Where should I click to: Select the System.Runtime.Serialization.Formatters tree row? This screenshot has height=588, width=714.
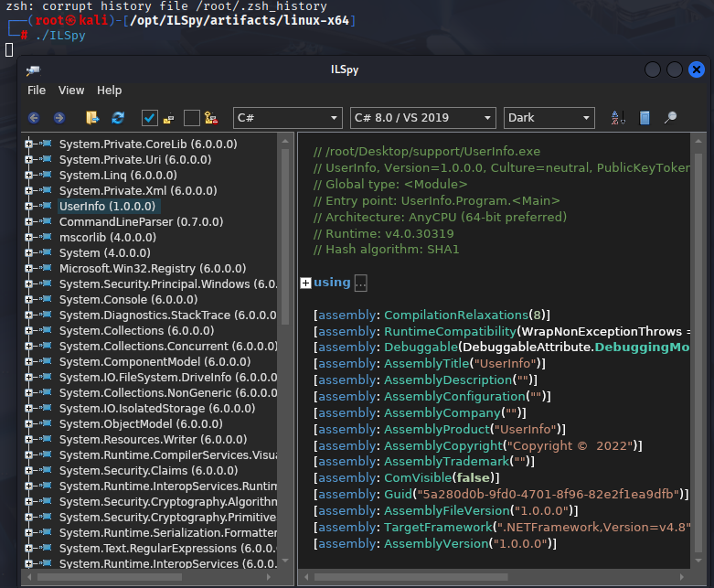pos(168,532)
